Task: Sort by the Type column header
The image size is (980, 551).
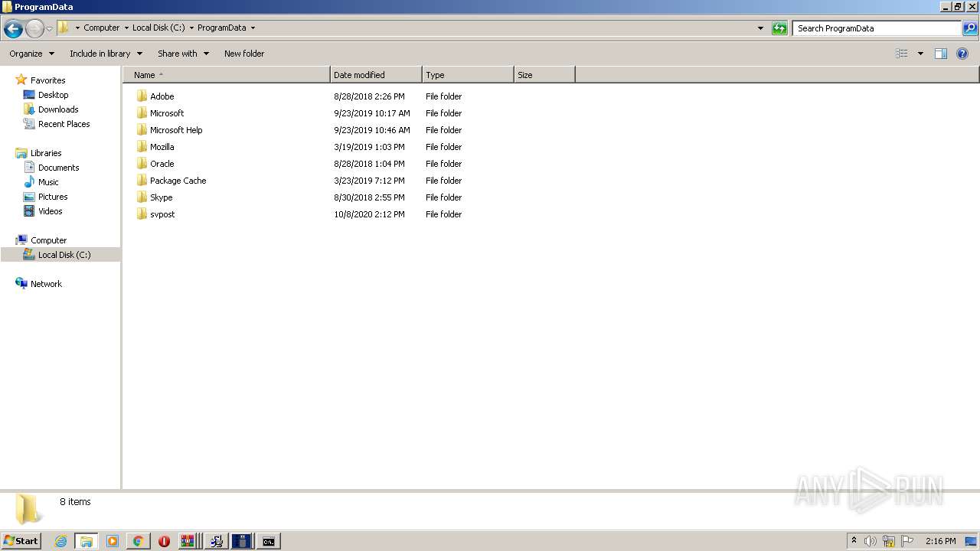Action: pyautogui.click(x=468, y=75)
